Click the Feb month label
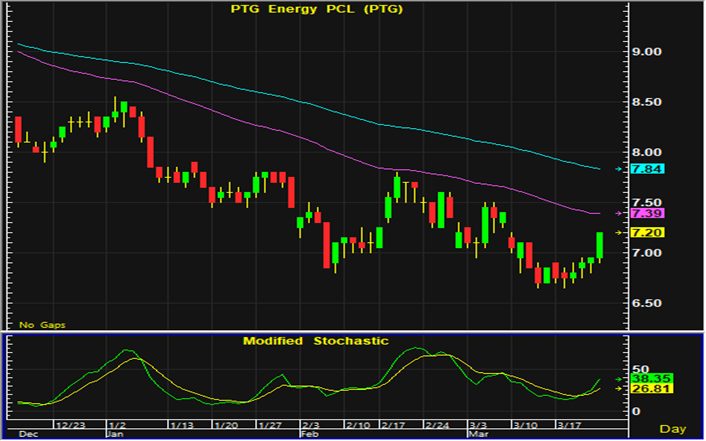706x441 pixels. coord(309,434)
